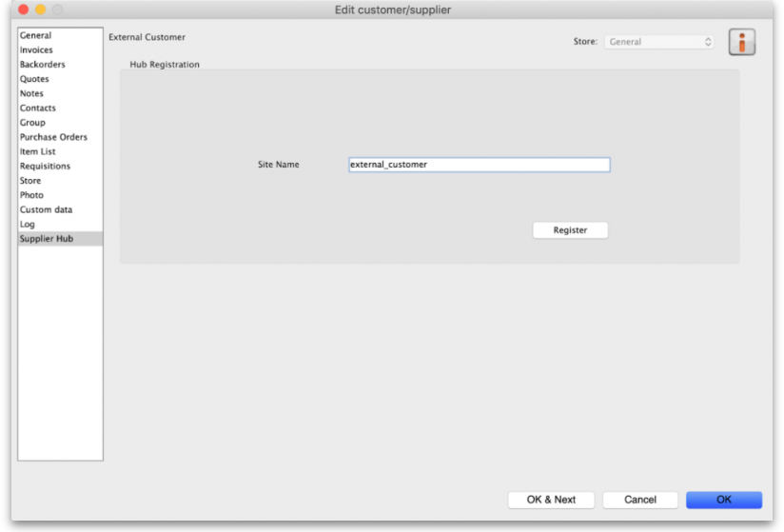Open the Store dropdown
This screenshot has height=532, width=784.
coord(659,42)
